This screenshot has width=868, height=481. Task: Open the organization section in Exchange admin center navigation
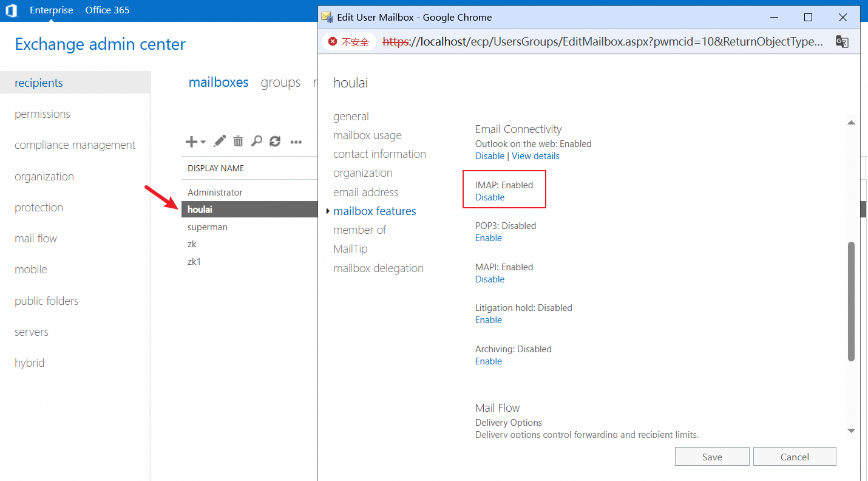click(44, 177)
